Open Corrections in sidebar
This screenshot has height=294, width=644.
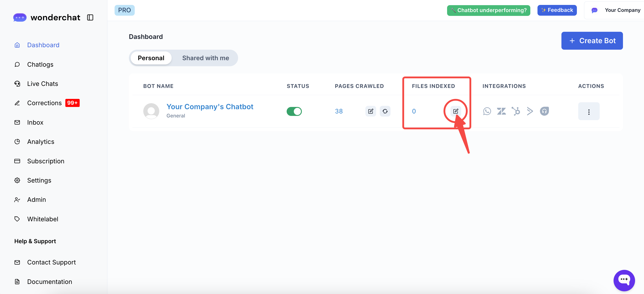pyautogui.click(x=44, y=103)
